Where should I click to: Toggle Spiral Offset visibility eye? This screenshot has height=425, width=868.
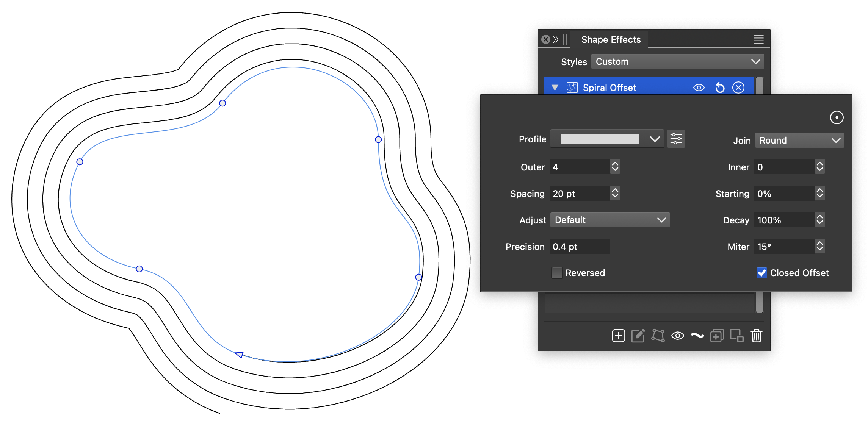699,88
